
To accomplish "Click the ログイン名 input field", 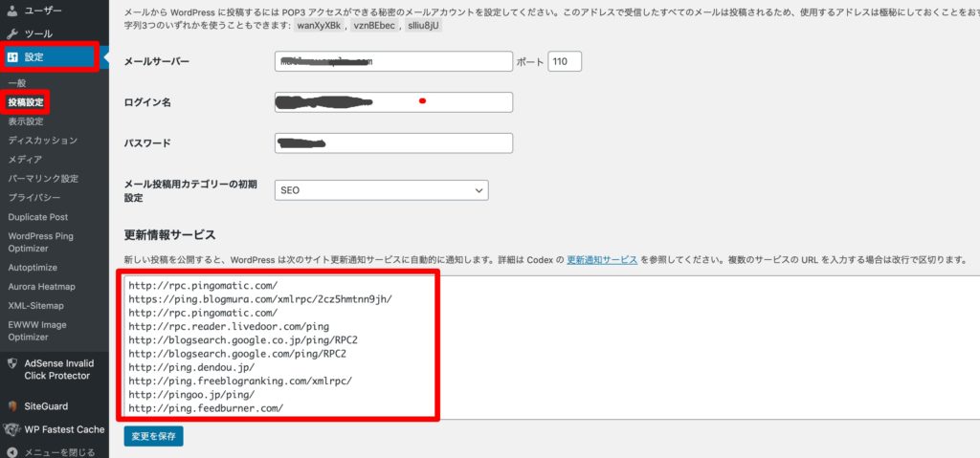I will click(393, 102).
